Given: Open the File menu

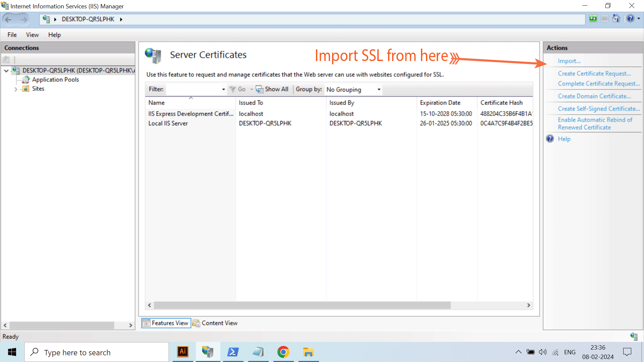Looking at the screenshot, I should click(x=12, y=35).
